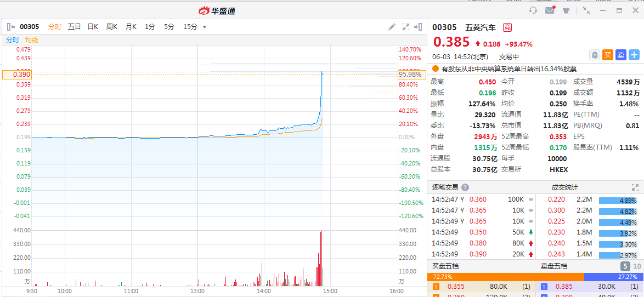Screen dimensions: 644x297
Task: Switch to the 1分 chart tab
Action: pyautogui.click(x=150, y=27)
